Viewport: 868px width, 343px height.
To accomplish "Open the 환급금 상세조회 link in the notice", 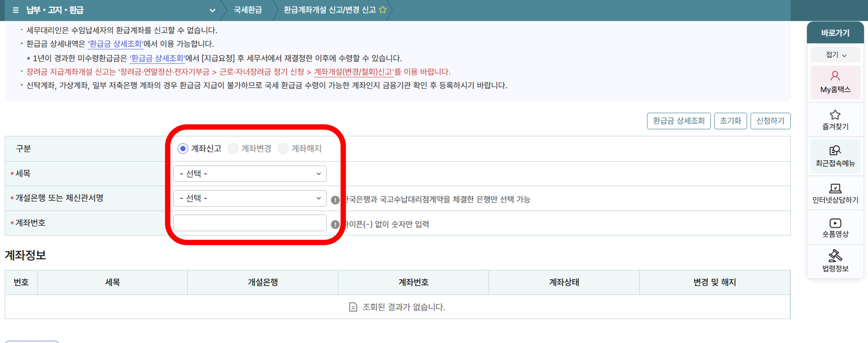I will pyautogui.click(x=115, y=44).
